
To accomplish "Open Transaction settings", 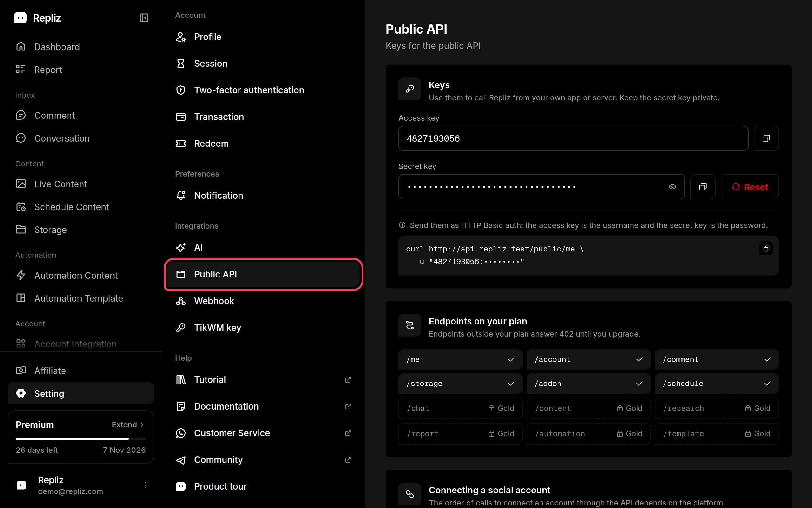I will click(263, 117).
